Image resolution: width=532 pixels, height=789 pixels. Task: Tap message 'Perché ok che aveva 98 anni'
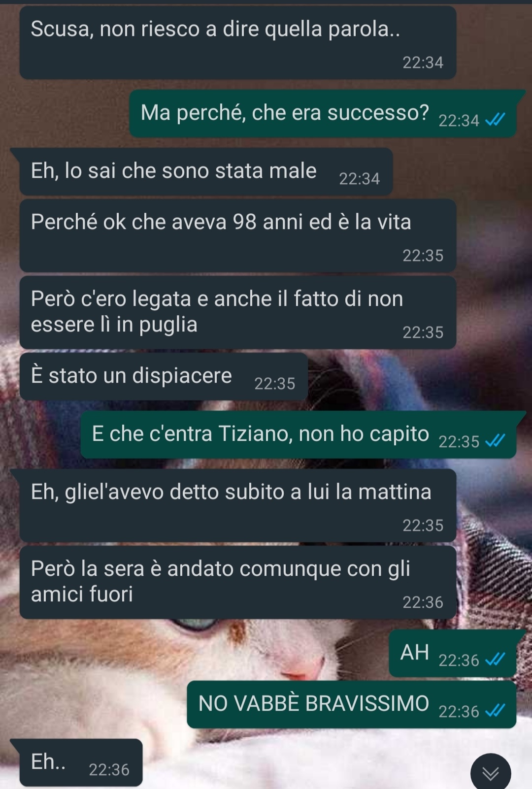tap(237, 235)
